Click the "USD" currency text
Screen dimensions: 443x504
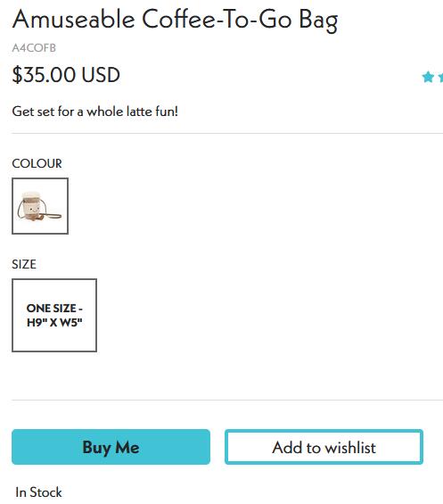point(101,75)
